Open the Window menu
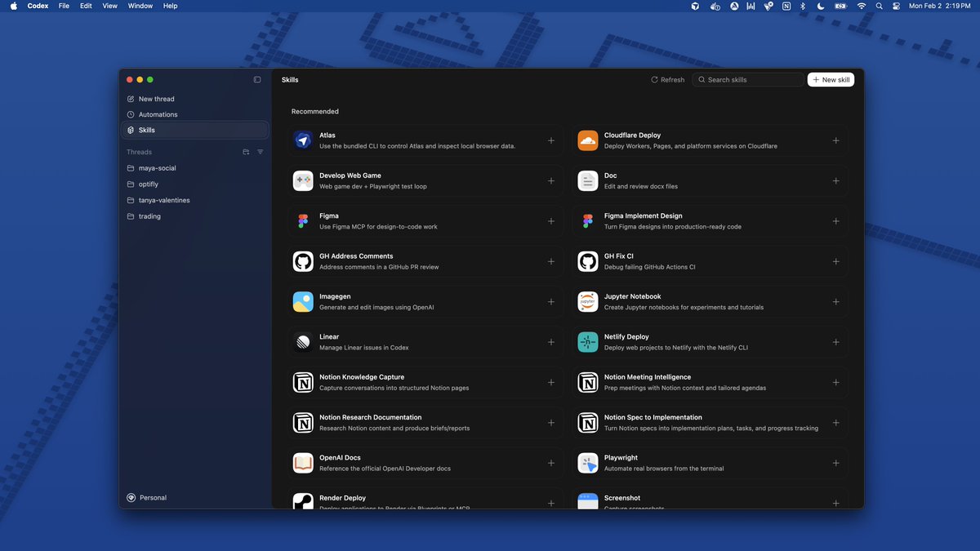 click(140, 6)
